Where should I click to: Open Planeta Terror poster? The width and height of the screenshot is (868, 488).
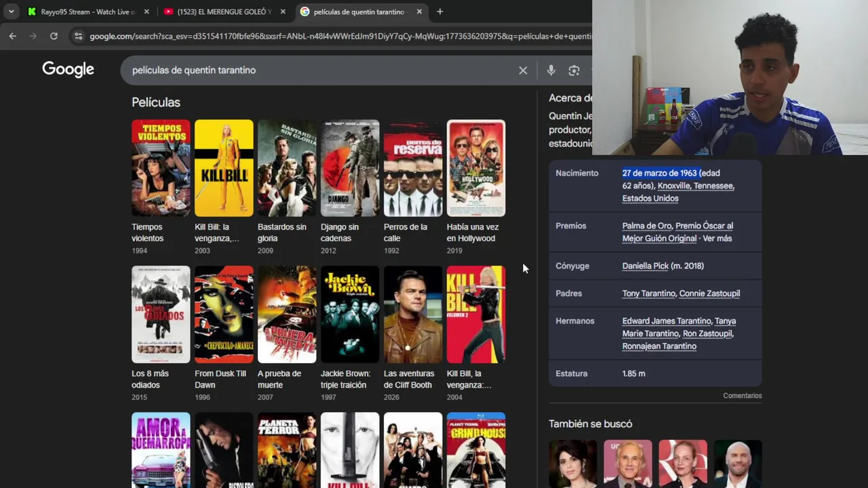287,450
